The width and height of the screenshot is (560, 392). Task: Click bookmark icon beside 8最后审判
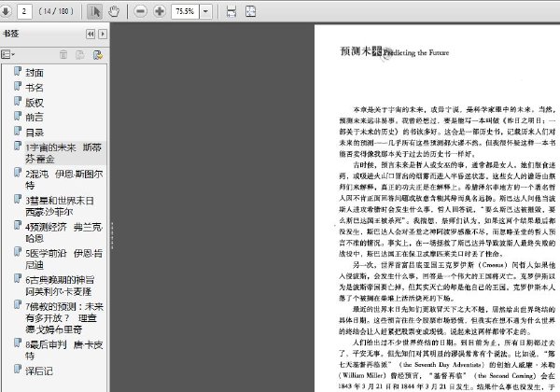coord(18,343)
